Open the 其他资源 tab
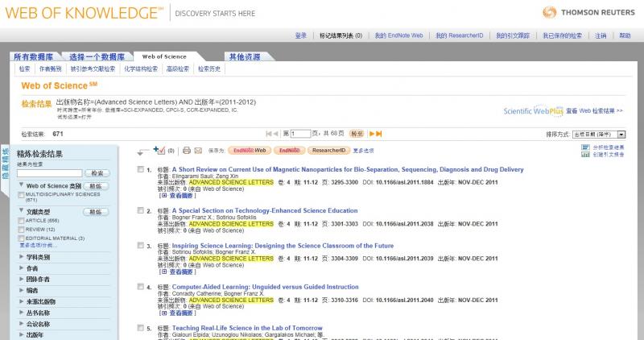Image resolution: width=644 pixels, height=340 pixels. point(245,56)
